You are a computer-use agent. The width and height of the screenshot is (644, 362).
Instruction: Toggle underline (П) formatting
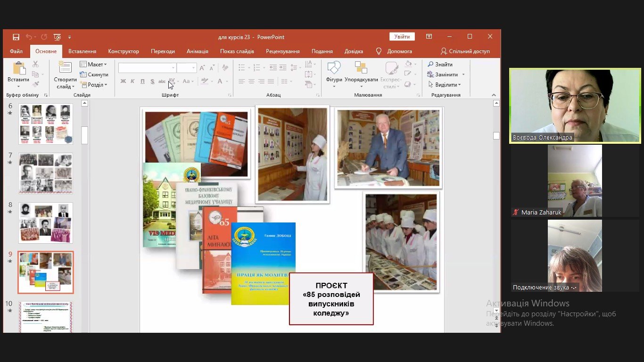[x=142, y=82]
